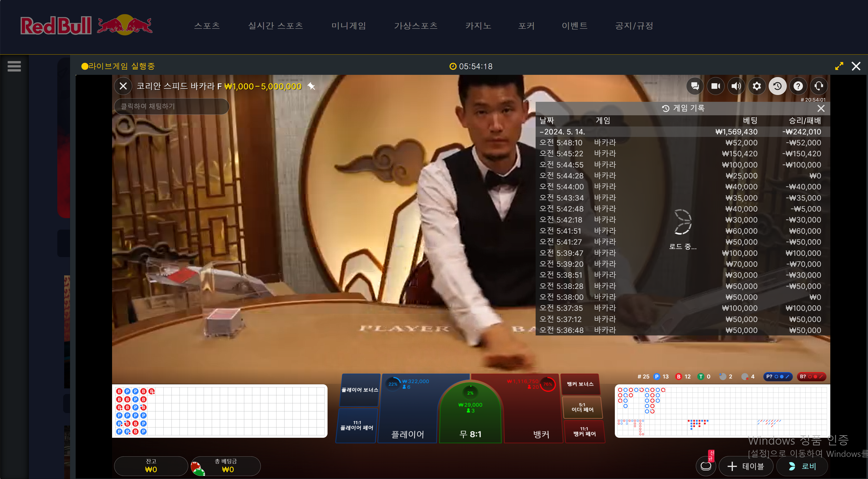Click the Red Bull logo
Screen dimensions: 868x479
pos(86,25)
